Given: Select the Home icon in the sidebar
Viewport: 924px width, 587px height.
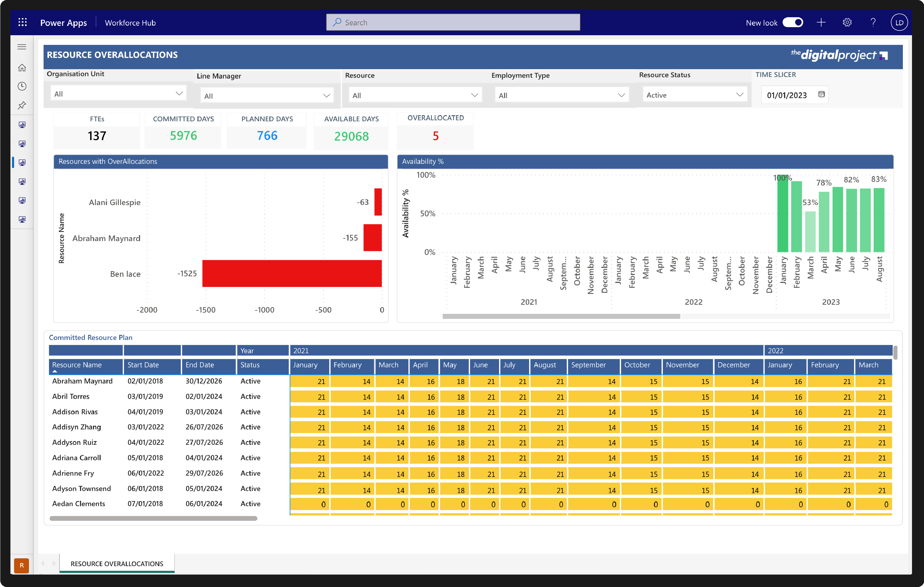Looking at the screenshot, I should (x=22, y=68).
